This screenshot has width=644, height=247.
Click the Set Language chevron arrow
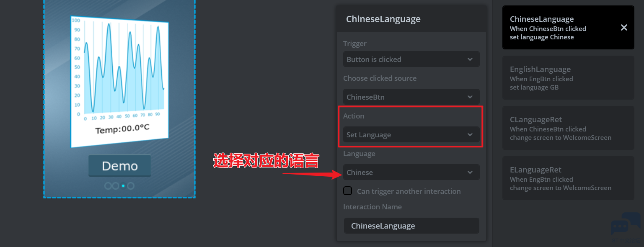470,135
